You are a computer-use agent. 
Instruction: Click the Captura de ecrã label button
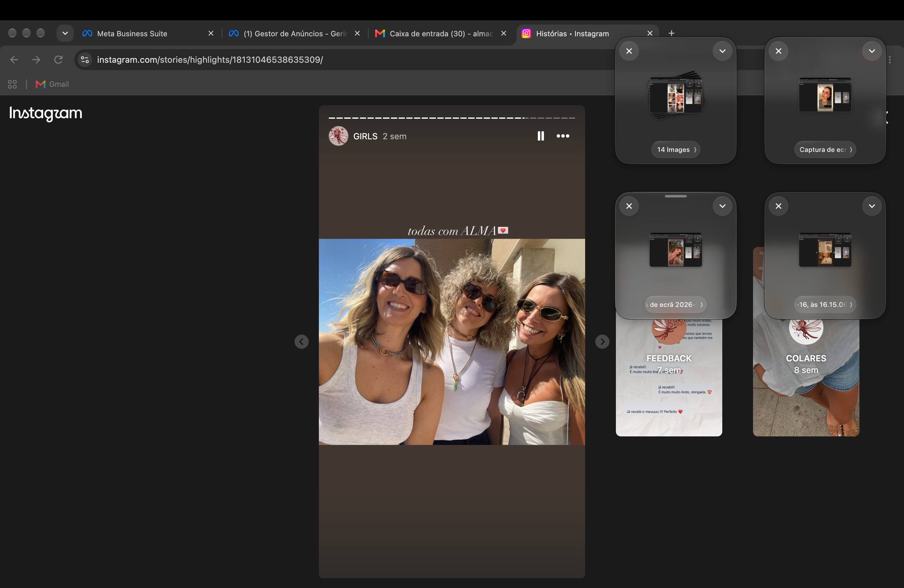(x=825, y=150)
